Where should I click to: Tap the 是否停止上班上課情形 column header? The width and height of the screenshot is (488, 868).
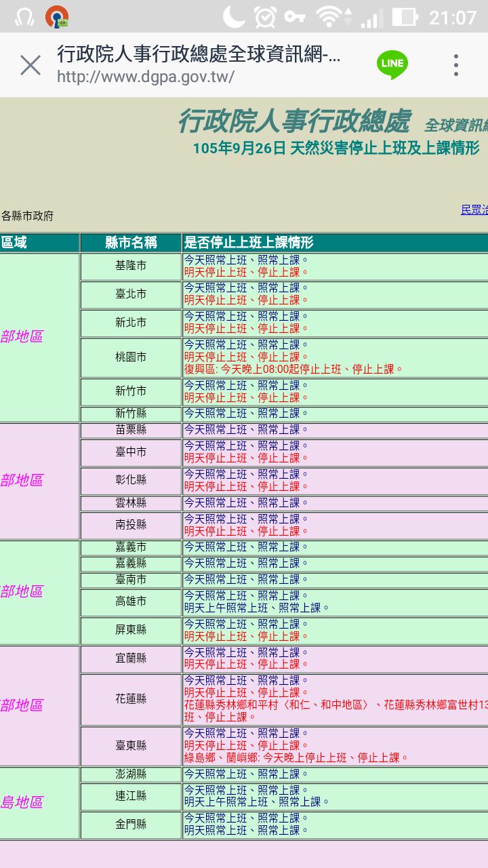pyautogui.click(x=335, y=243)
